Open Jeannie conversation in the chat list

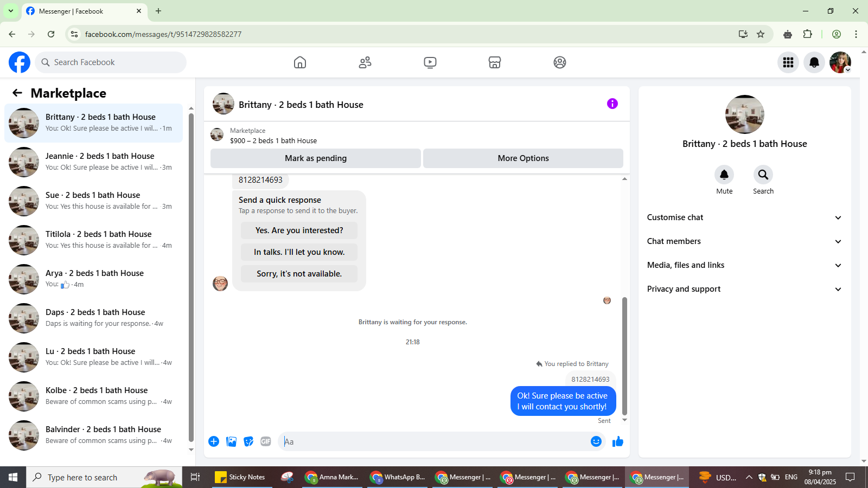click(x=93, y=162)
